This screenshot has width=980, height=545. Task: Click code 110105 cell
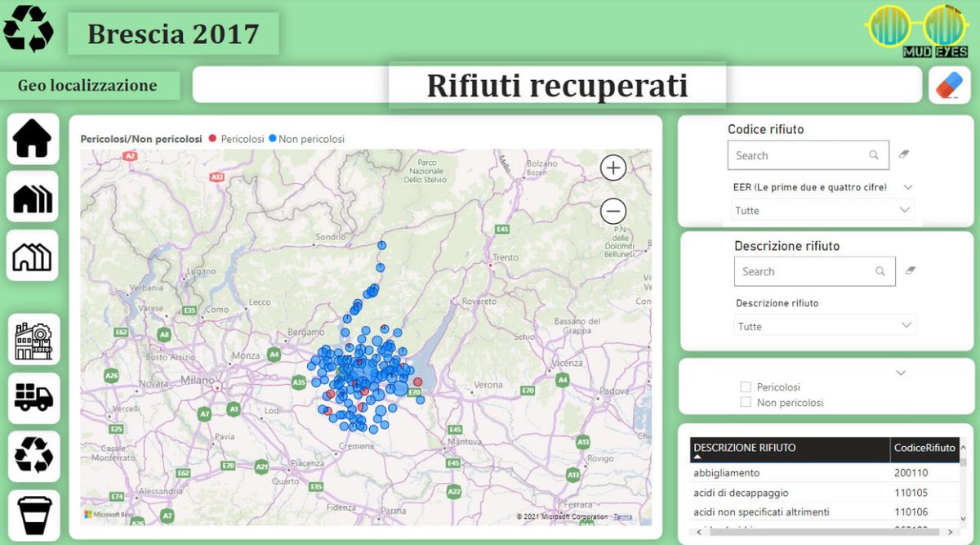pos(911,493)
